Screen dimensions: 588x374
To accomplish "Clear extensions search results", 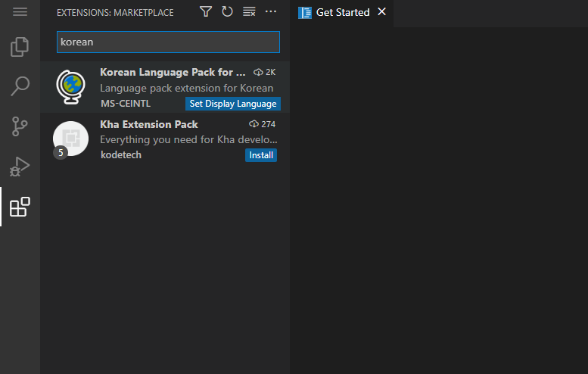I will pos(249,11).
